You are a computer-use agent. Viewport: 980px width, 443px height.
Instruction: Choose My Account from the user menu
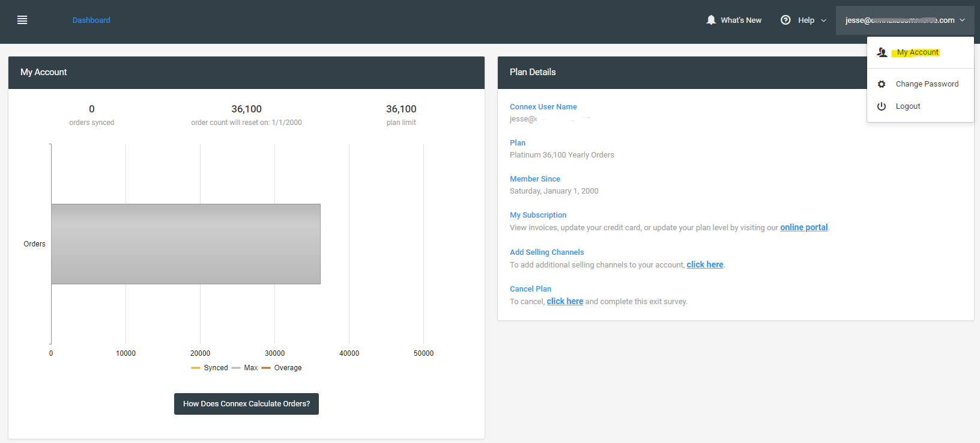918,52
